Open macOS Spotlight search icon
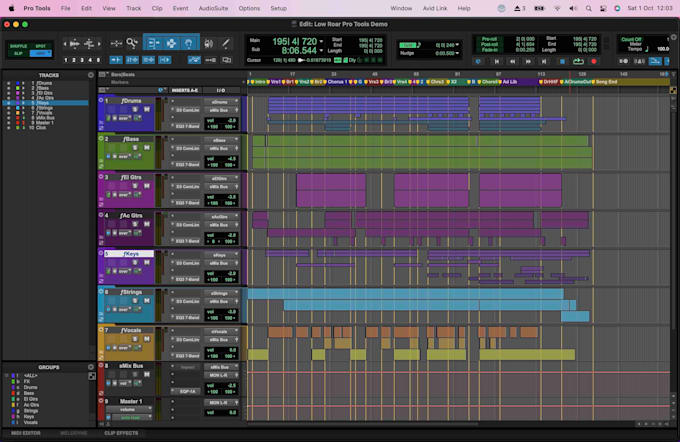This screenshot has height=442, width=680. [588, 8]
